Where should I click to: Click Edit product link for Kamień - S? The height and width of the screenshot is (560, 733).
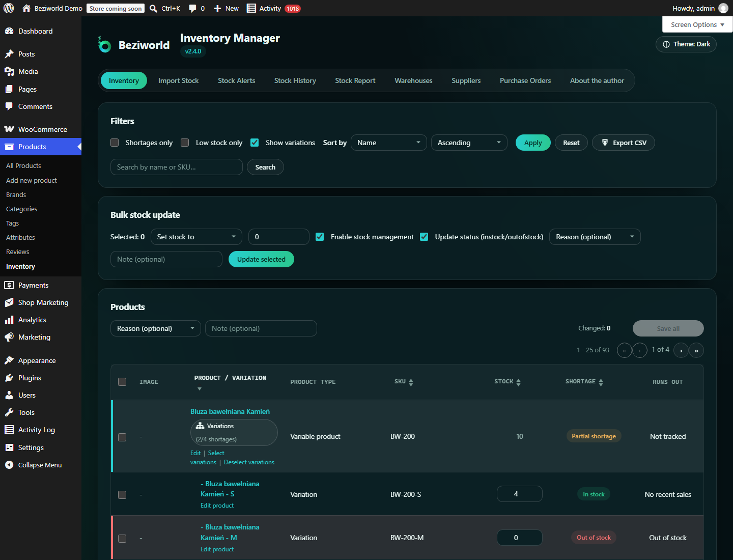217,506
